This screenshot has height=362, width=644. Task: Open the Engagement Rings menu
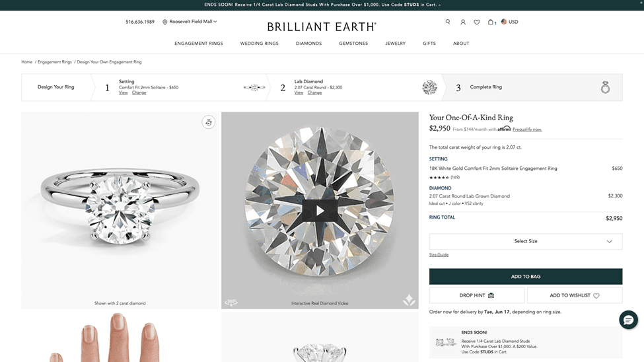click(199, 44)
